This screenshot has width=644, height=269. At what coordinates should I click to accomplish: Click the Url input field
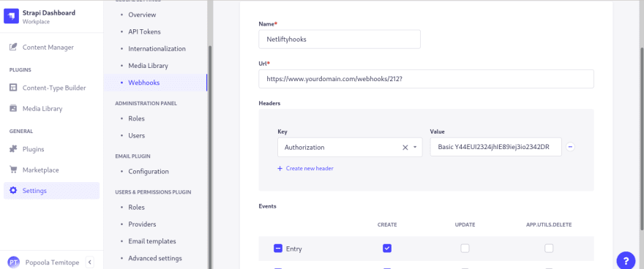(x=427, y=79)
